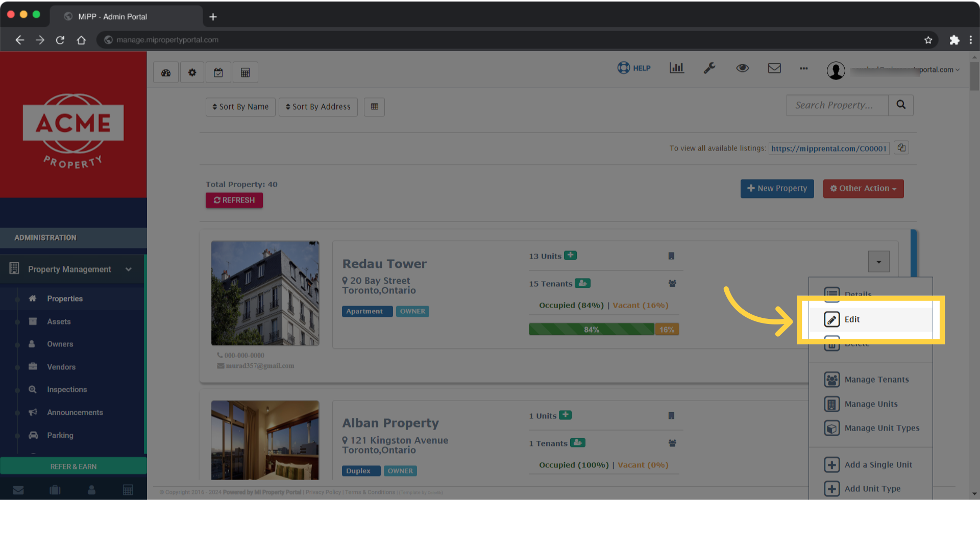Open the Other Action dropdown
The width and height of the screenshot is (980, 551).
tap(863, 188)
